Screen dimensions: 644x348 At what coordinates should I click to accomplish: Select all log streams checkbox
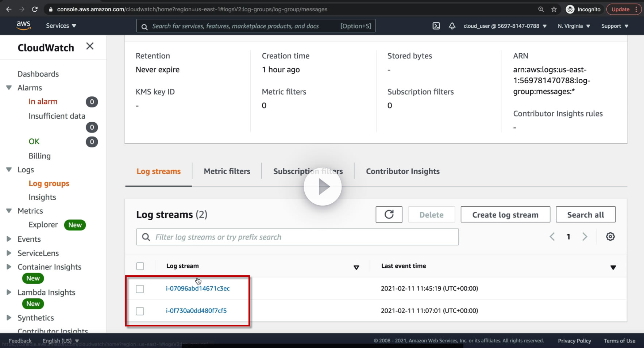(140, 266)
